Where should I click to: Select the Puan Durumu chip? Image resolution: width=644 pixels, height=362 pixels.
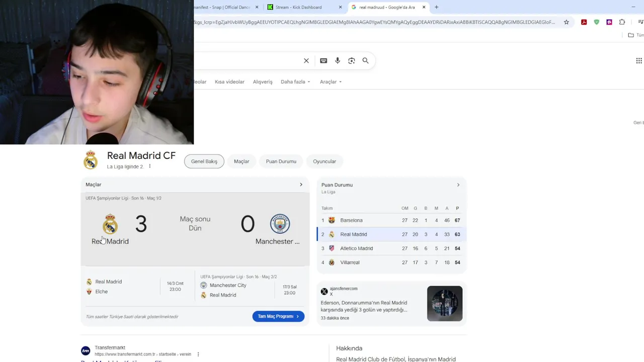(281, 161)
